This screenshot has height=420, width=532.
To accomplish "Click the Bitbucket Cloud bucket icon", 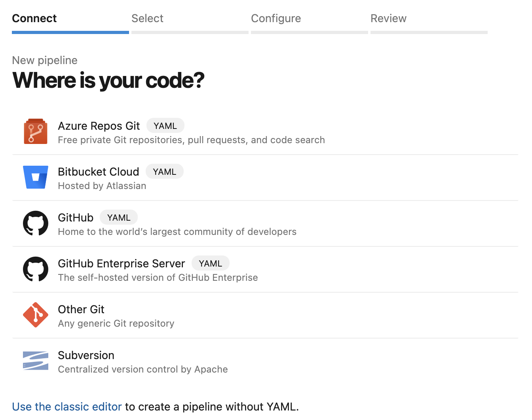I will pyautogui.click(x=36, y=177).
